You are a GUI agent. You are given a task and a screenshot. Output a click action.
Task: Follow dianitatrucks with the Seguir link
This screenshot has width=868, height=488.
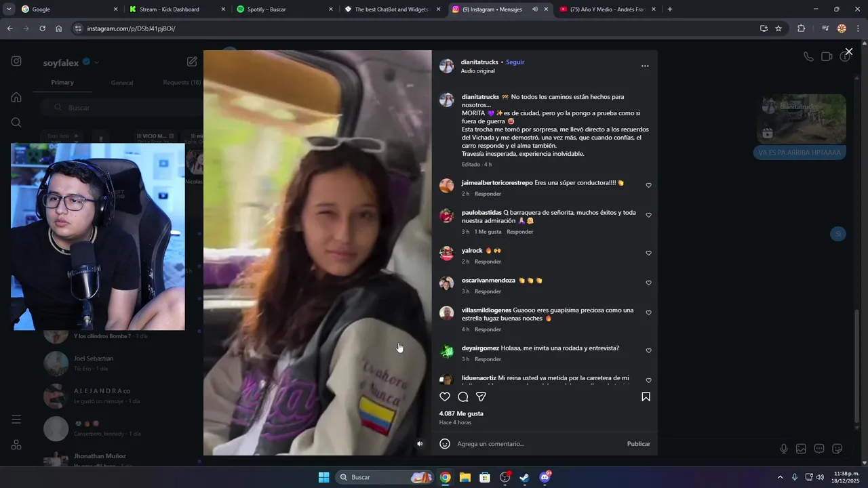click(x=515, y=62)
